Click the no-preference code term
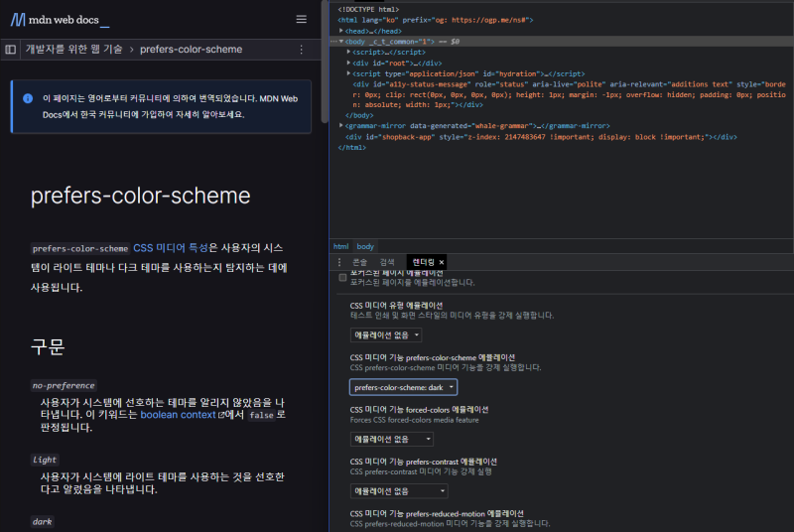Viewport: 794px width, 532px height. [x=64, y=386]
